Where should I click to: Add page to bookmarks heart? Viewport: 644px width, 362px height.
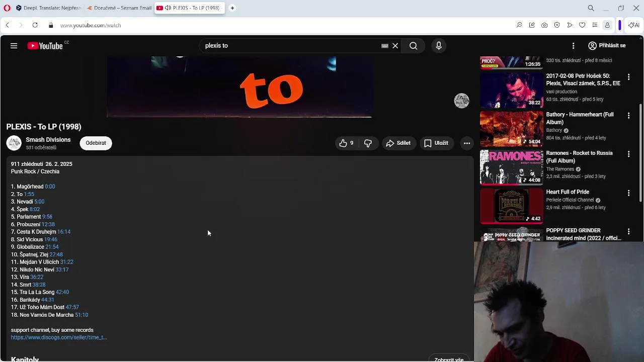point(582,25)
